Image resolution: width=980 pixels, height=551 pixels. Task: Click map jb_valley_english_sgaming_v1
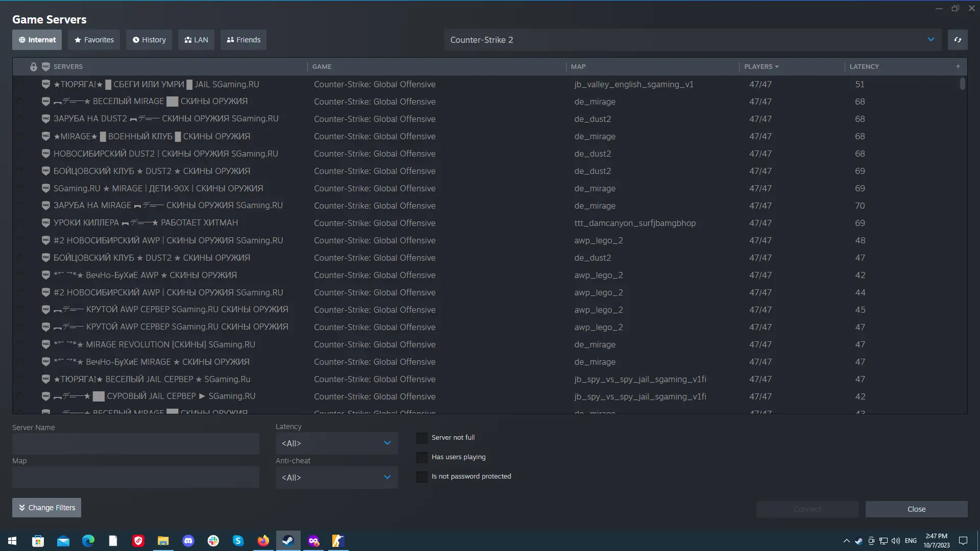point(634,84)
